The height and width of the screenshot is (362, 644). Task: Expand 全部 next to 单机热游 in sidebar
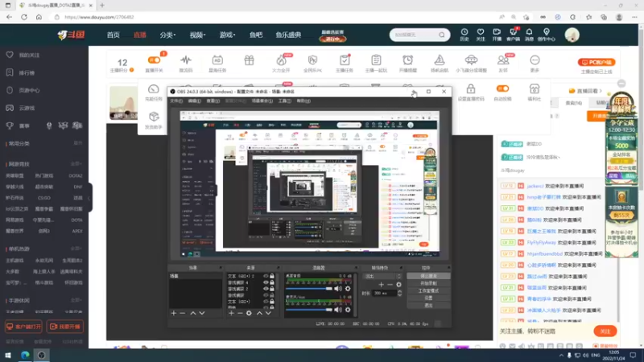76,249
